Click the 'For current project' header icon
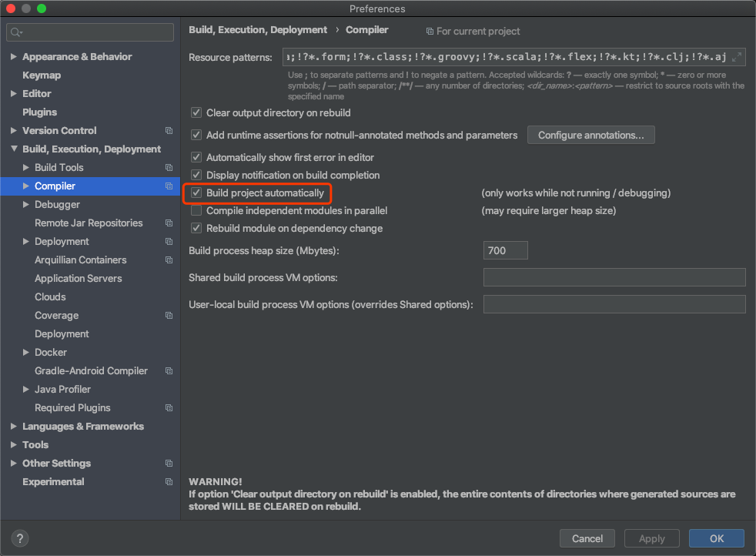 tap(430, 32)
